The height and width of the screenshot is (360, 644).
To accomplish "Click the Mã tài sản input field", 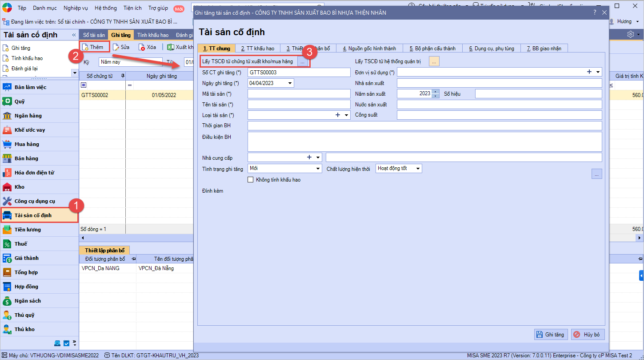I will 299,93.
